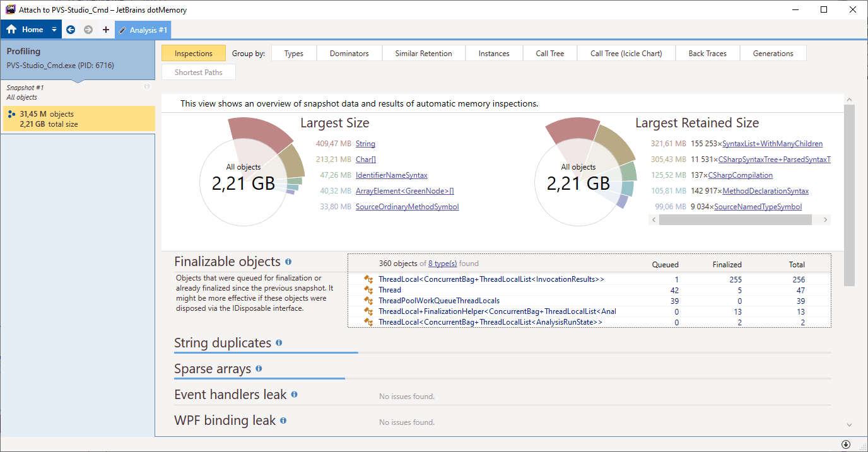The width and height of the screenshot is (868, 452).
Task: Click the scroll up arrow of main view
Action: tap(849, 100)
